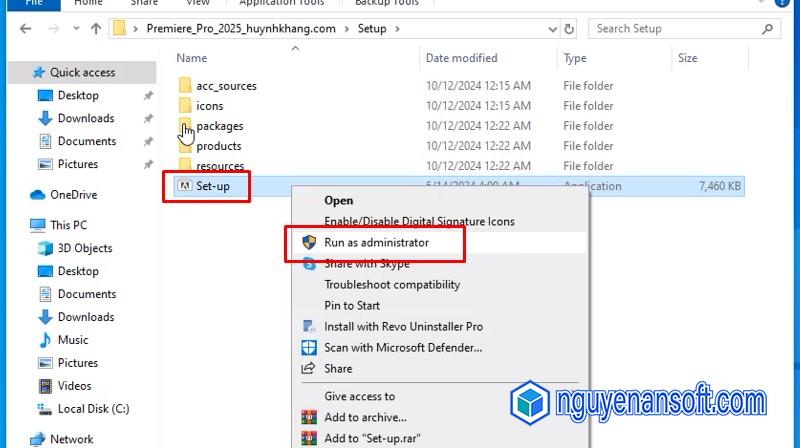Open pinned Documents under Quick access
The width and height of the screenshot is (800, 448).
(x=87, y=141)
